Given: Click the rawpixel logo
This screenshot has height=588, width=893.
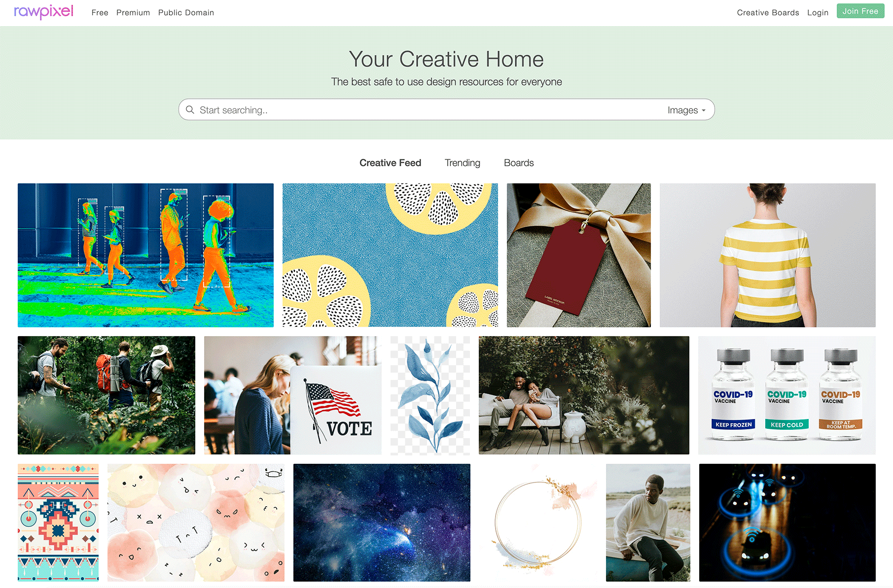Looking at the screenshot, I should point(43,12).
